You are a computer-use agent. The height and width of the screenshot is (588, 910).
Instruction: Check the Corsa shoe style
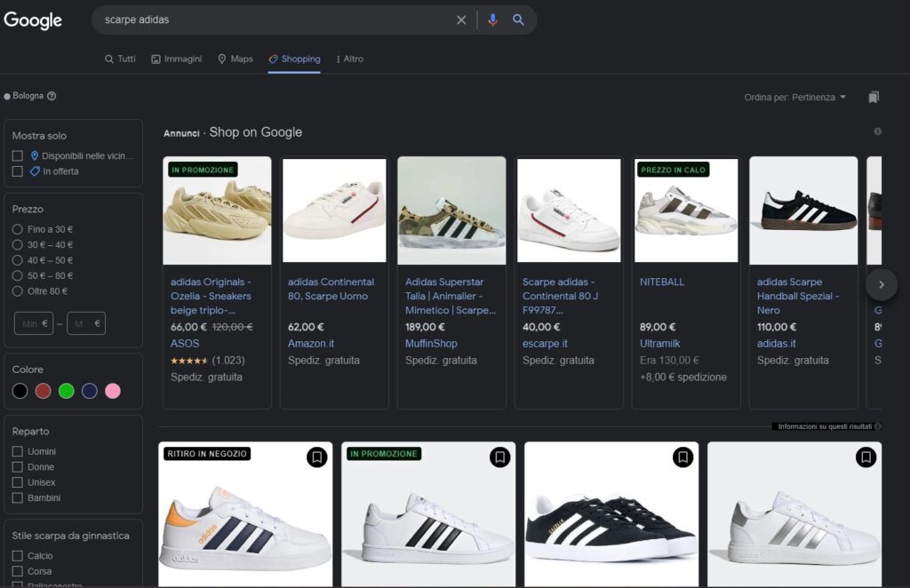tap(18, 571)
